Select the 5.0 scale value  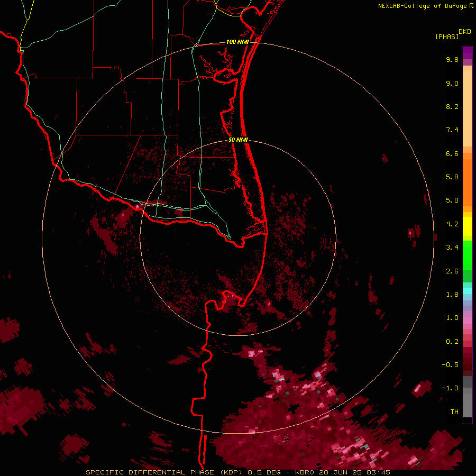[x=452, y=200]
